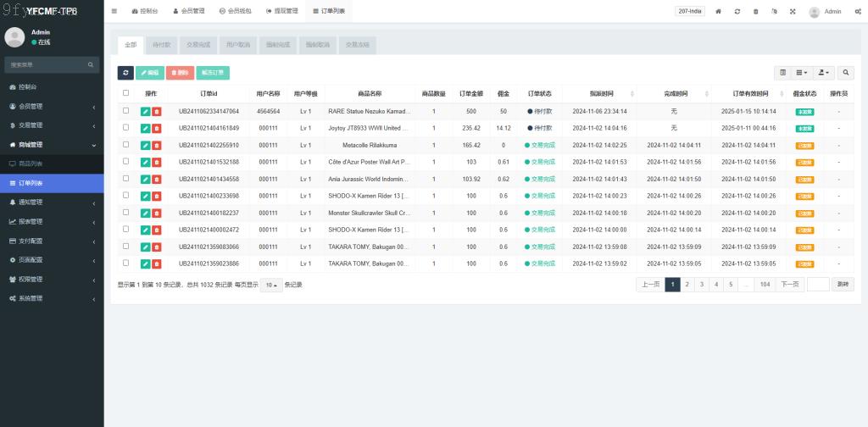Go to page 104 in pagination
868x427 pixels.
click(765, 285)
